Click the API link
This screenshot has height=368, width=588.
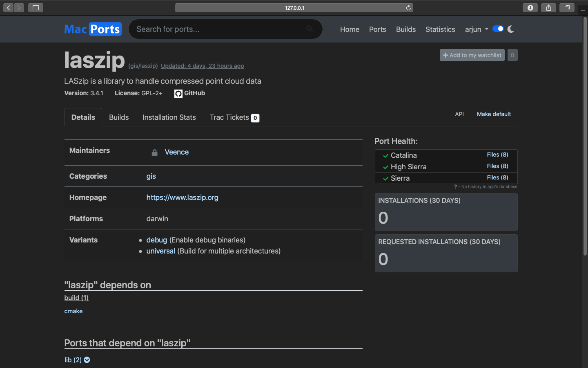(459, 114)
